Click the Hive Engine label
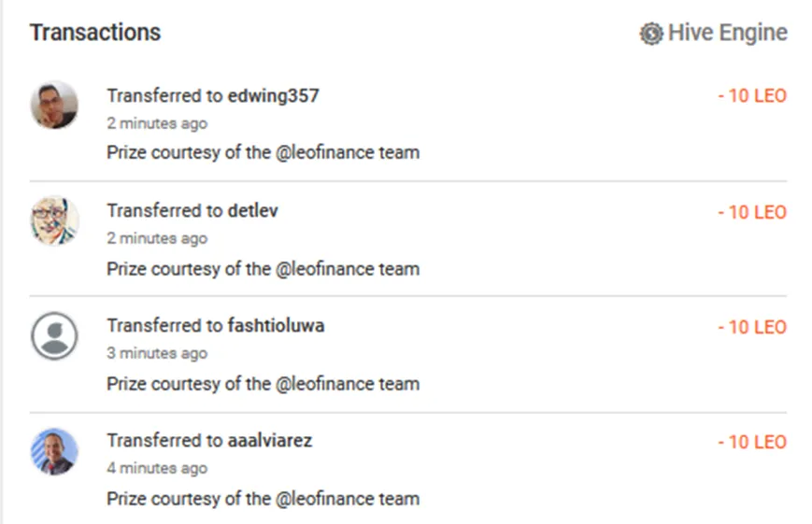 click(x=728, y=33)
